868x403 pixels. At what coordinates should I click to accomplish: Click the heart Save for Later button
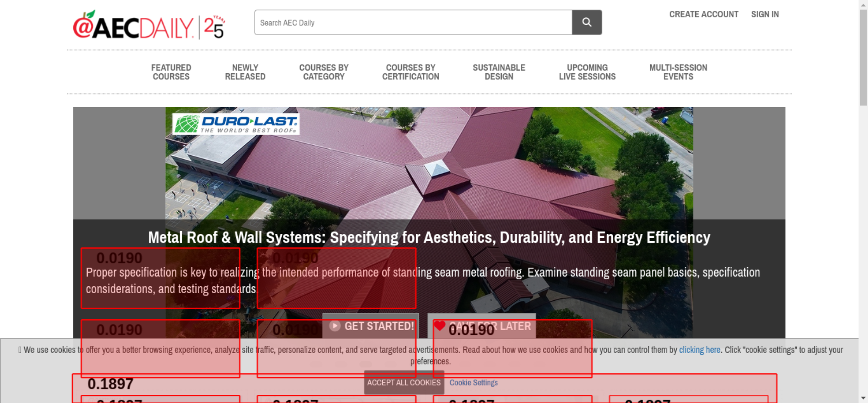tap(481, 326)
